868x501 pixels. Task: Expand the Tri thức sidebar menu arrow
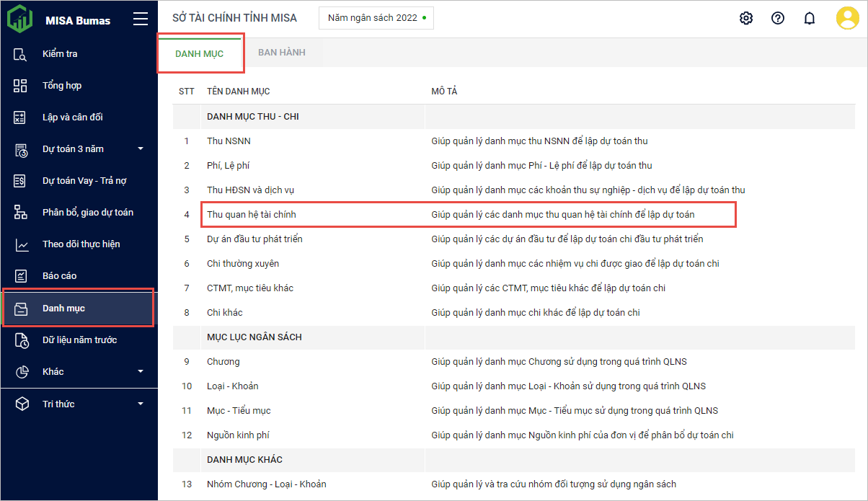coord(141,404)
